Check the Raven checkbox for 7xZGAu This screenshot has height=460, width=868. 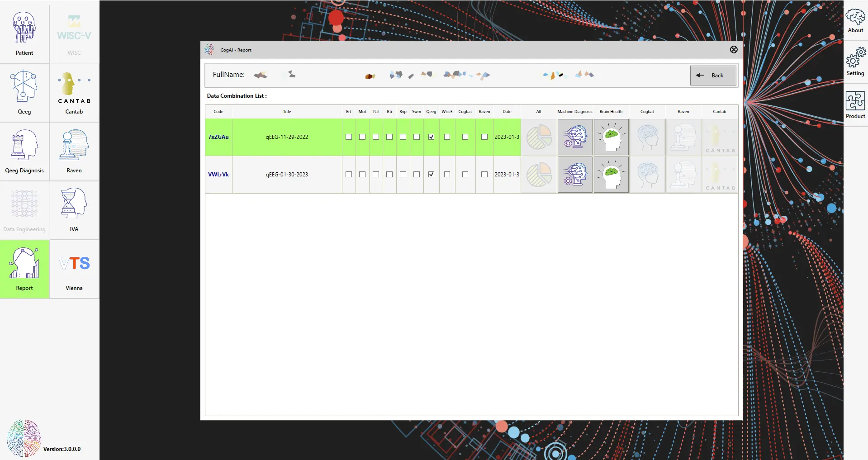coord(484,137)
